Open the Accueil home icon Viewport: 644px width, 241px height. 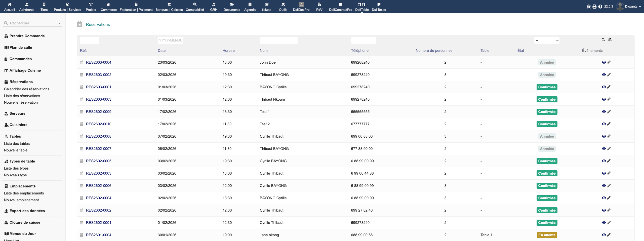point(9,7)
